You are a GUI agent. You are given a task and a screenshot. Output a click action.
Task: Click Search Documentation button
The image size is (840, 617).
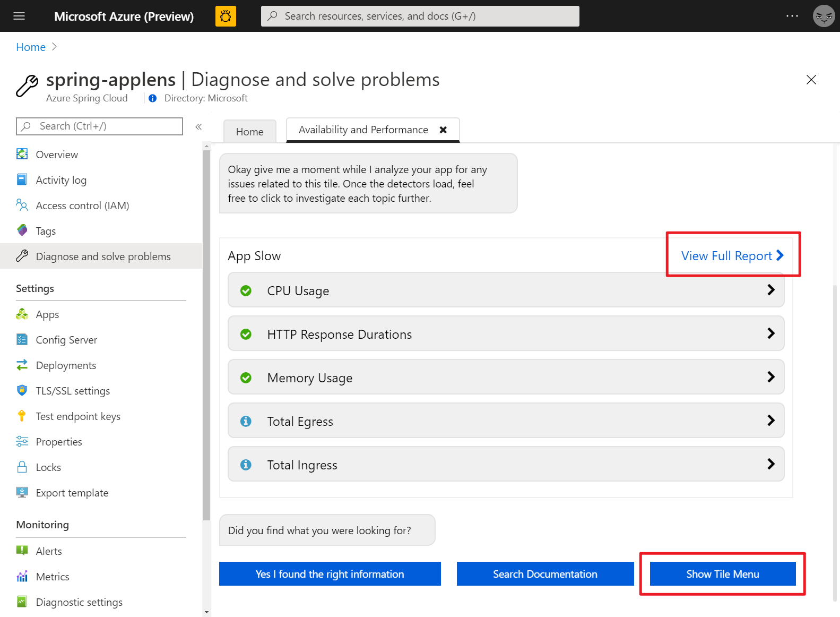545,573
